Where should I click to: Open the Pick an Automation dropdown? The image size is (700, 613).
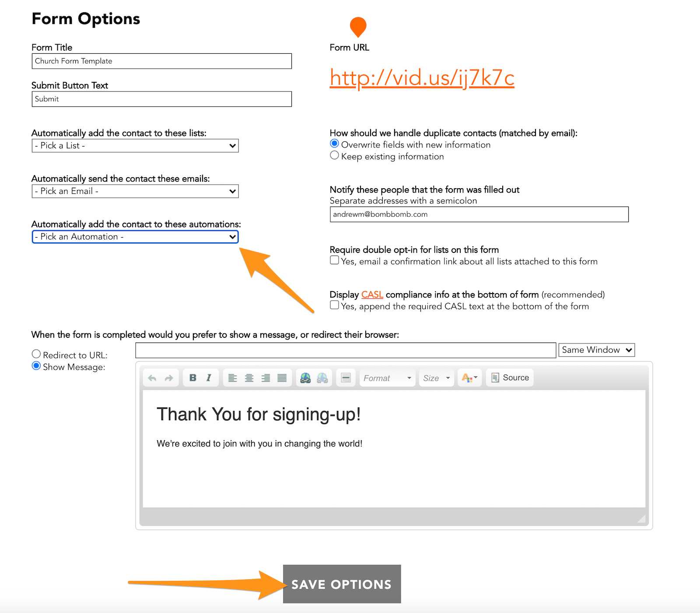135,237
